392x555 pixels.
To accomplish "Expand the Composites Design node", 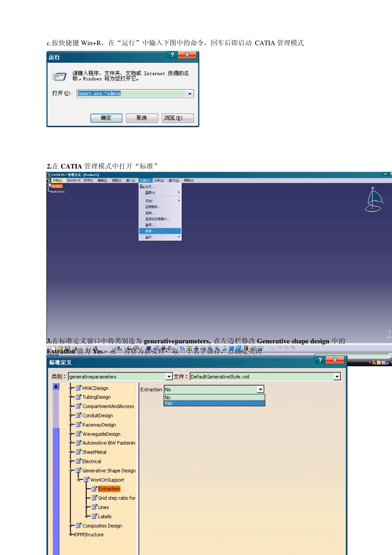I will pos(71,526).
